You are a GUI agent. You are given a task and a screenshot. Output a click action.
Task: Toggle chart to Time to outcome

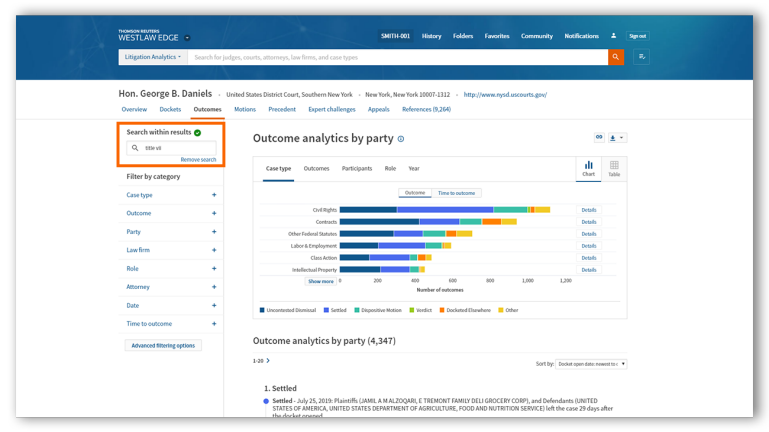pyautogui.click(x=457, y=192)
